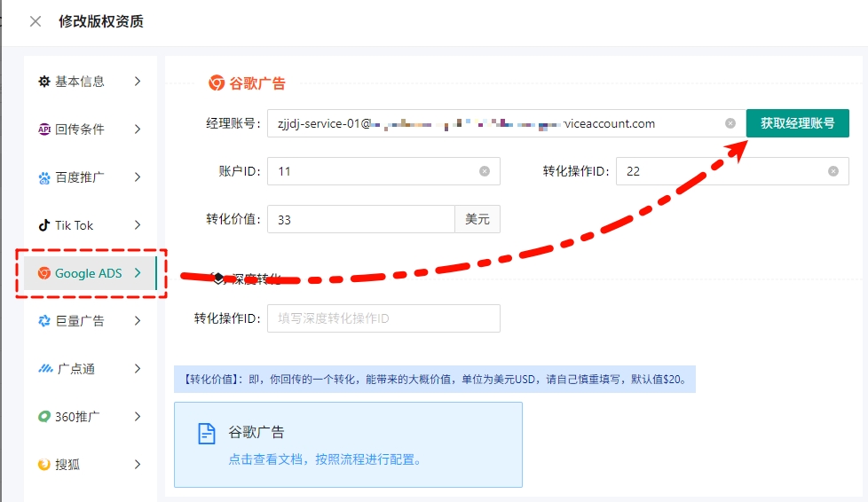Select the Google ADS icon in sidebar
This screenshot has height=502, width=868.
click(x=44, y=273)
